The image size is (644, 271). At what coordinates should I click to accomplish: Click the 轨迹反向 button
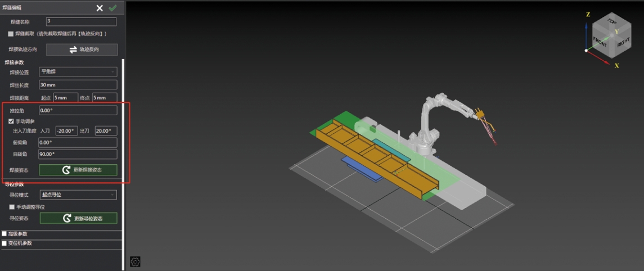pos(82,49)
